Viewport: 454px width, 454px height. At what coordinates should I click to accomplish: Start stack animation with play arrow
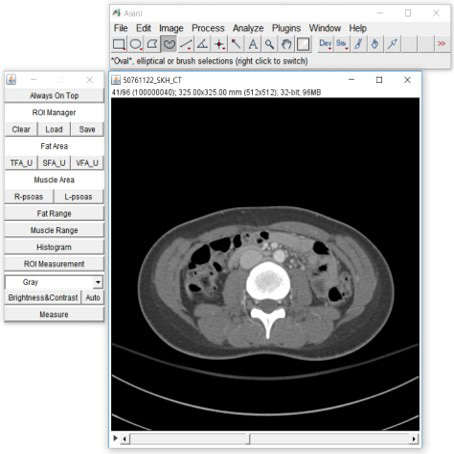(x=115, y=438)
